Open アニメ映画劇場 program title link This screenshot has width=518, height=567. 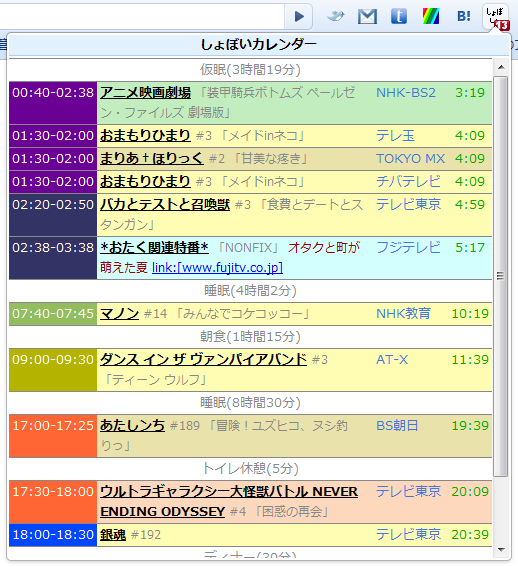[x=145, y=93]
